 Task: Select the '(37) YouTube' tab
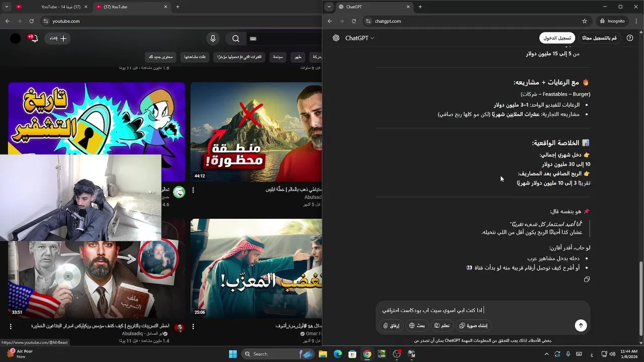(x=132, y=7)
